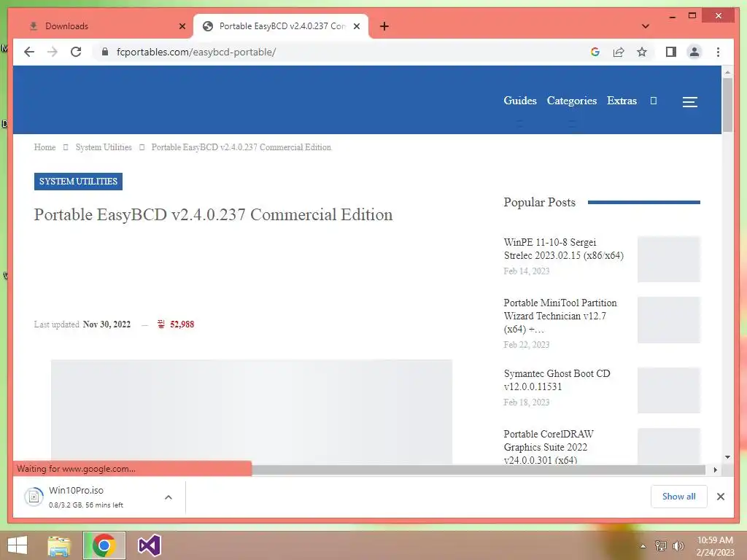Click the horizontal scrollbar right arrow

(x=715, y=470)
